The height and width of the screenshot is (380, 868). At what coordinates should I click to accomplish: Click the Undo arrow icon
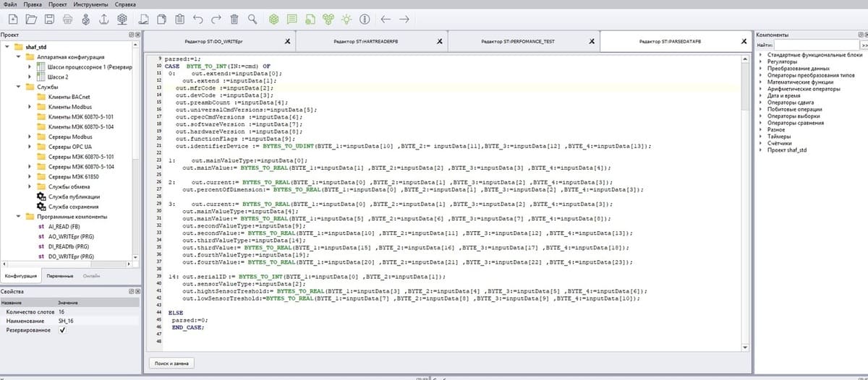click(198, 19)
